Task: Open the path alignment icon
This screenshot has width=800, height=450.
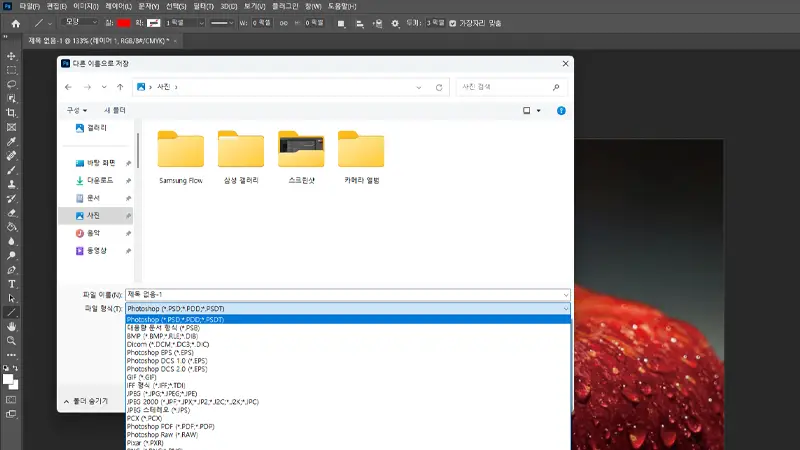Action: click(x=359, y=23)
